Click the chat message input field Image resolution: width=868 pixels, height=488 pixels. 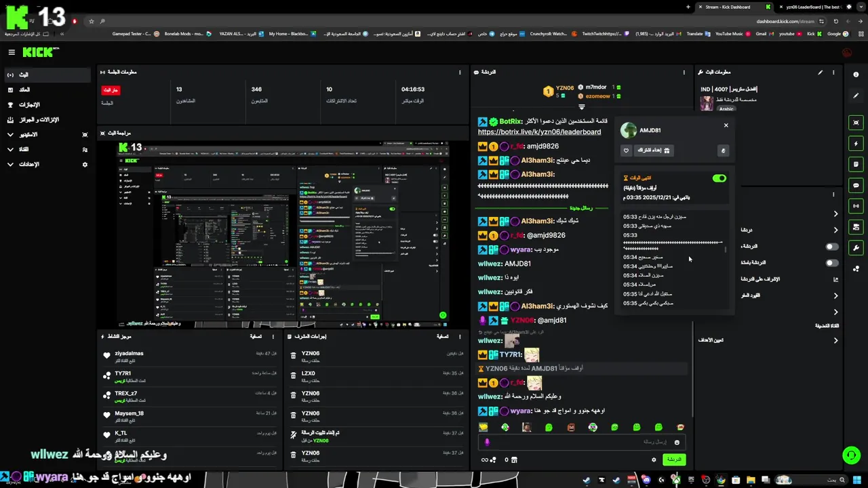583,442
